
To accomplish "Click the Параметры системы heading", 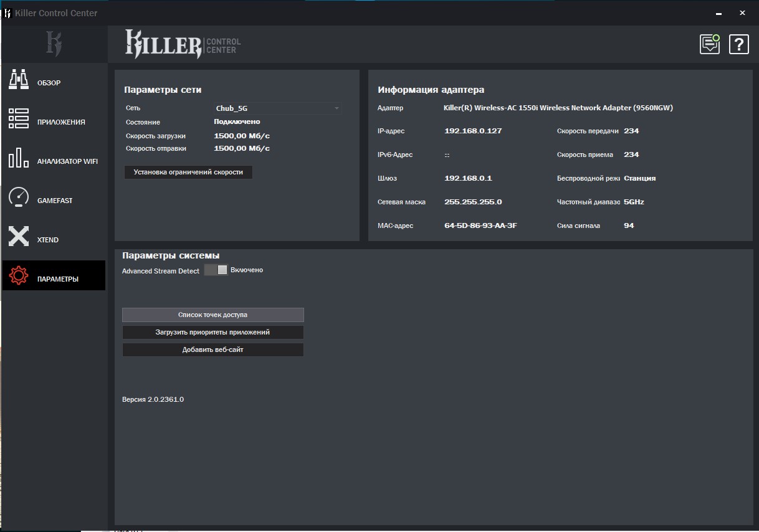I will (171, 255).
